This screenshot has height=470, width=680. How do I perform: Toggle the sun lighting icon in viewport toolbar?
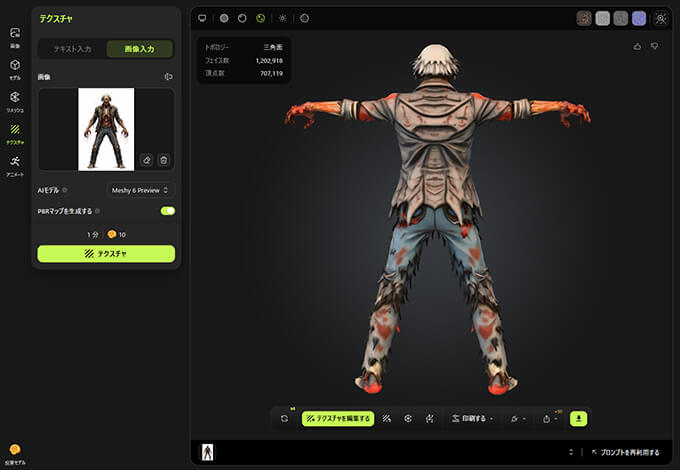(282, 18)
